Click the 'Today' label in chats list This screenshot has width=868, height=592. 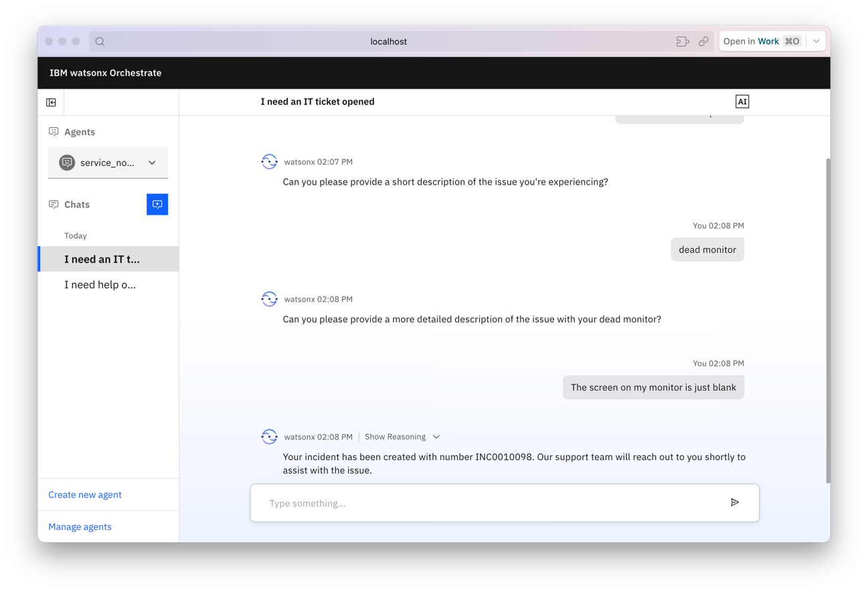tap(76, 236)
